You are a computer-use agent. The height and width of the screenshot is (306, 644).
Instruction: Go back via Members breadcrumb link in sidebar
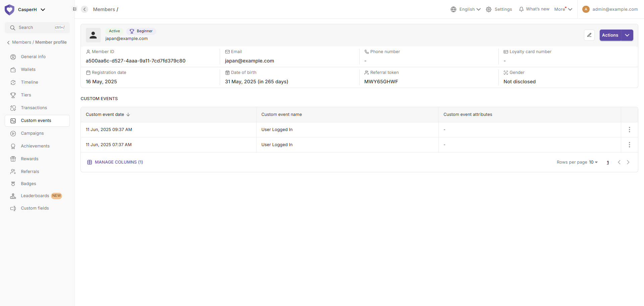tap(21, 42)
